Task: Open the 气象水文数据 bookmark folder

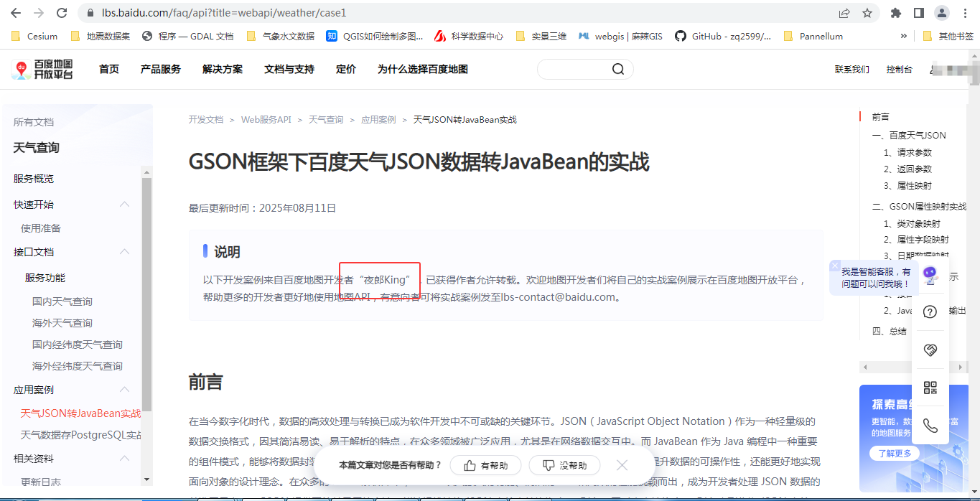Action: [x=280, y=36]
